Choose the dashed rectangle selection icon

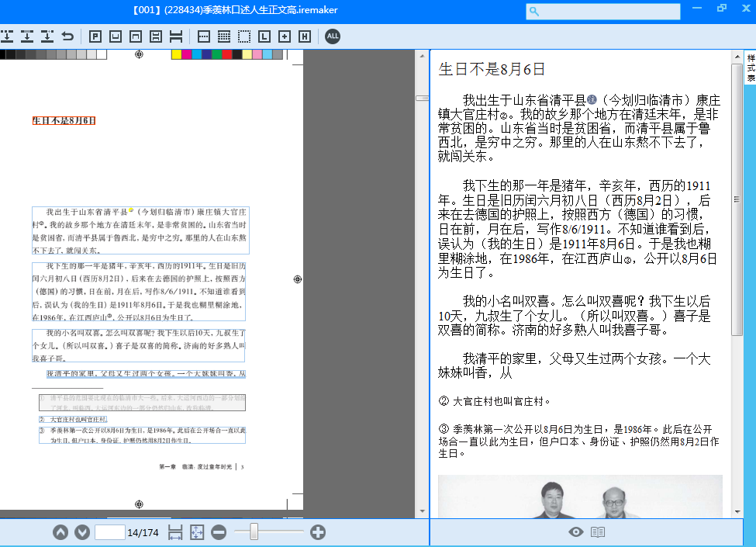click(x=244, y=36)
